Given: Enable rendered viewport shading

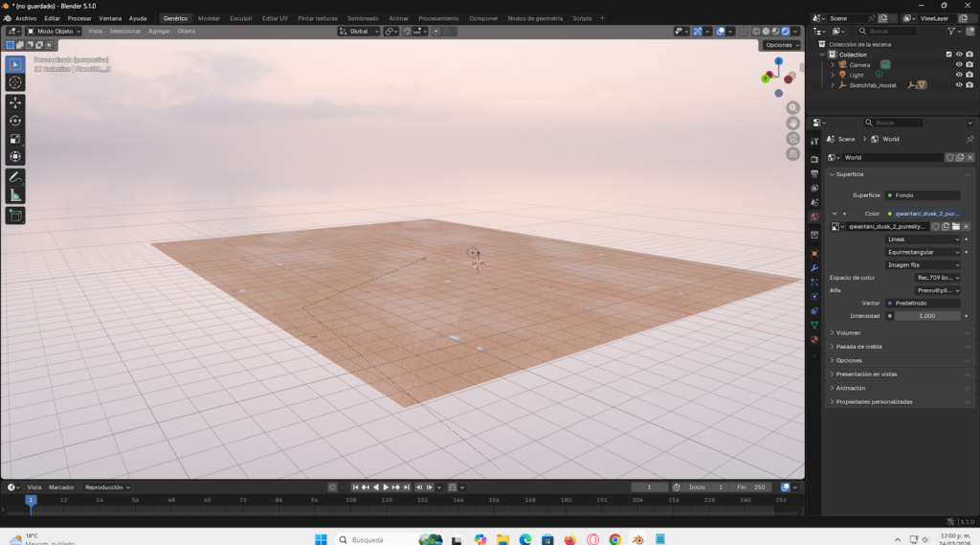Looking at the screenshot, I should click(x=785, y=32).
